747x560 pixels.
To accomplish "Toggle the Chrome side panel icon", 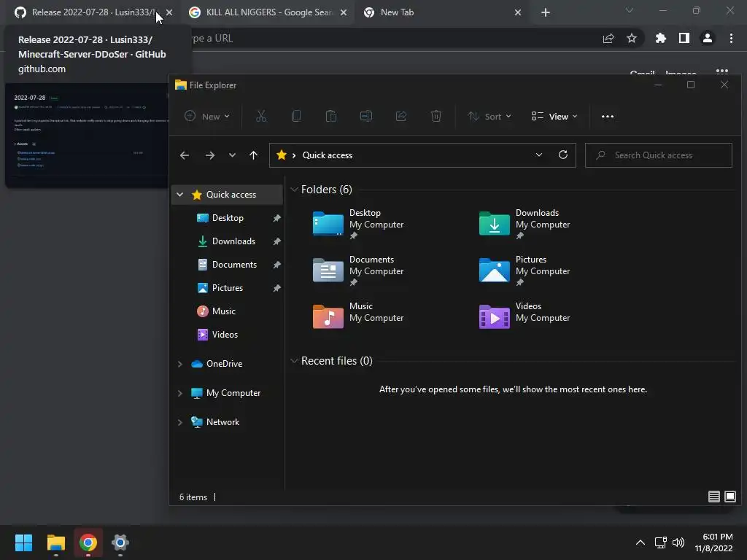I will 684,38.
